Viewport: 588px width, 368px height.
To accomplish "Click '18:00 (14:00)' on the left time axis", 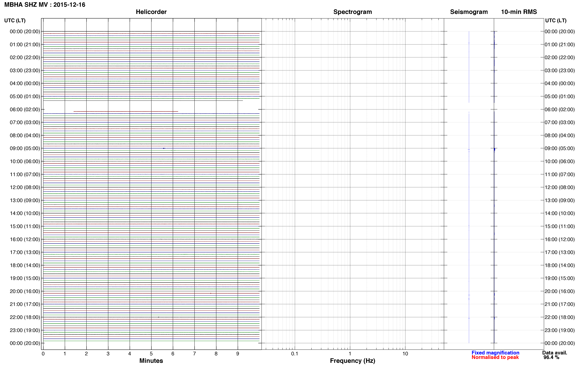I will pos(25,265).
